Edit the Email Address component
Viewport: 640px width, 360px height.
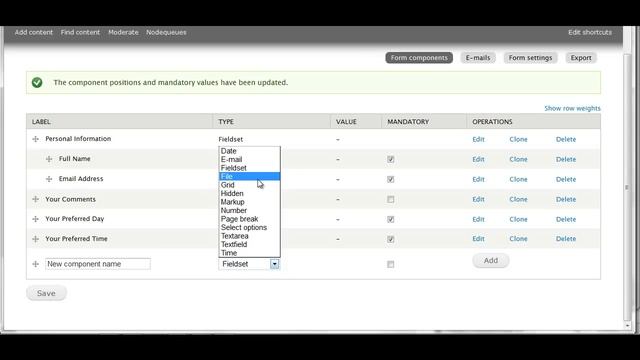(478, 179)
